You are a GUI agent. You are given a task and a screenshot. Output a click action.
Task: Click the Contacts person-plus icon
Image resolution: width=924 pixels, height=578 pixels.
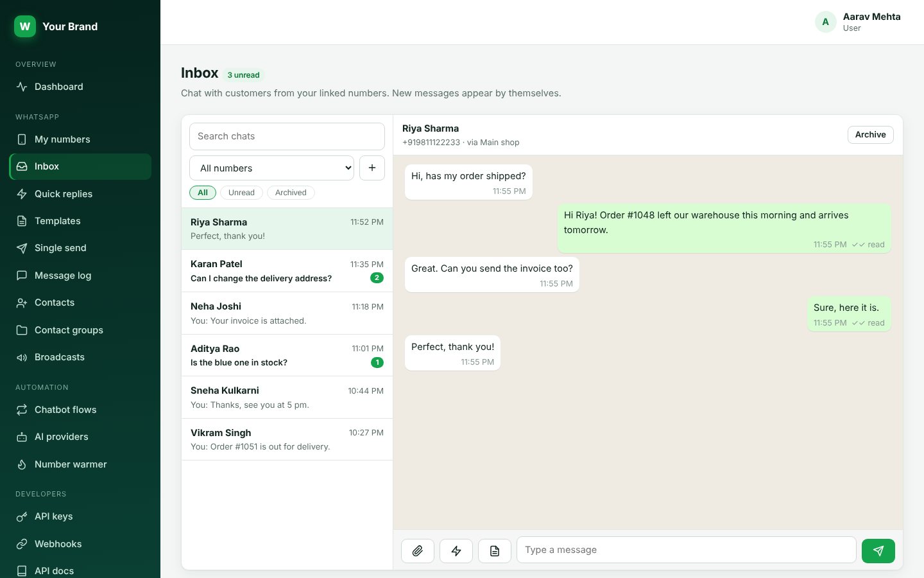[22, 302]
